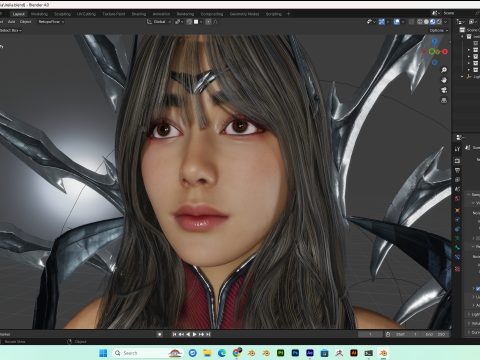Switch to the Geometry Nodes workspace tab
This screenshot has width=480, height=360.
[244, 14]
